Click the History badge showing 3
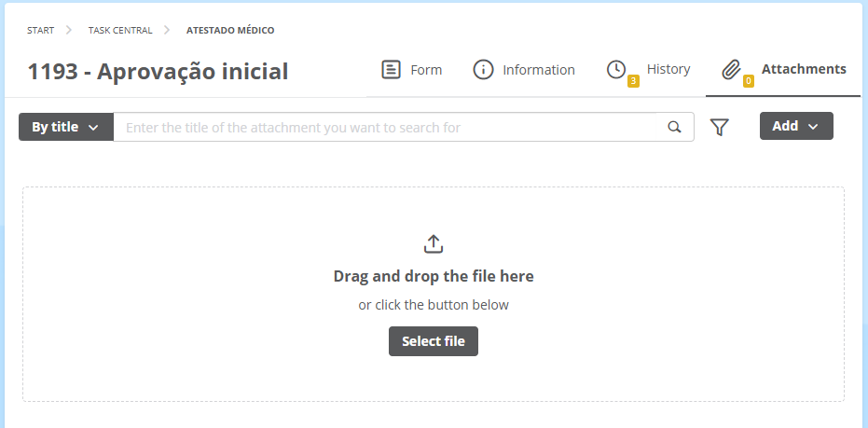868x428 pixels. (x=633, y=82)
